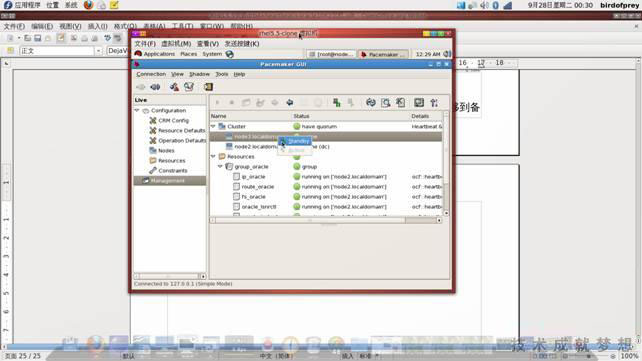Click the Bluetooth icon in host panel

pos(495,5)
